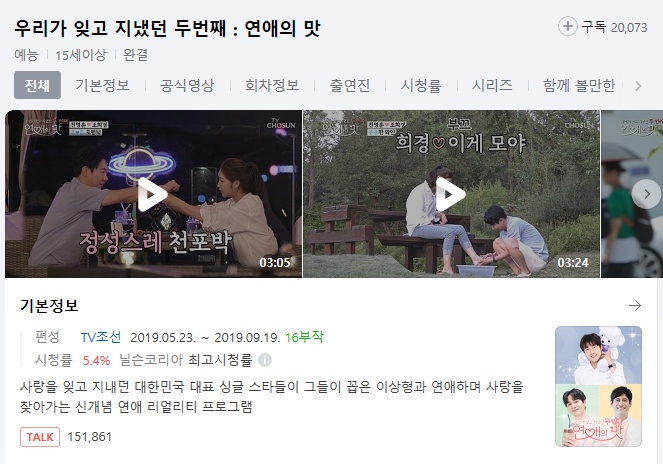The width and height of the screenshot is (663, 464).
Task: View the 시청률 tab
Action: [x=421, y=85]
